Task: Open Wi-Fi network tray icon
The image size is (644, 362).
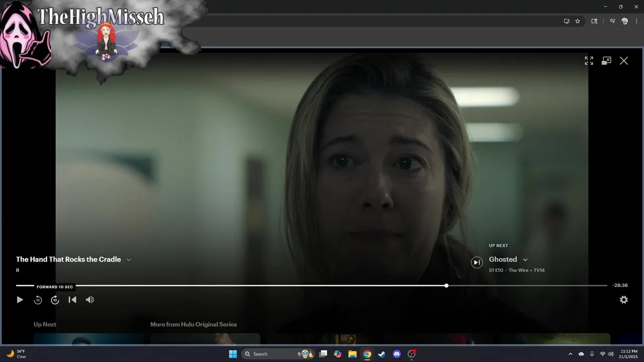Action: (602, 354)
